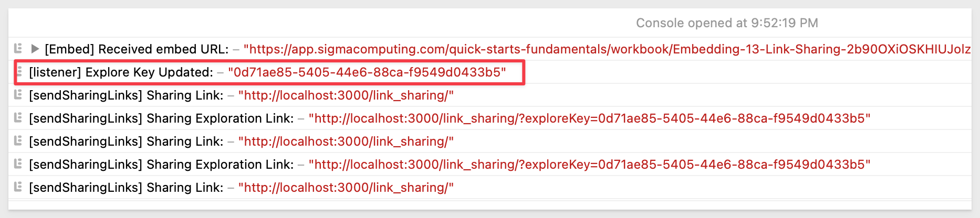Click log icon on second Sharing Exploration Link row
This screenshot has height=218, width=980.
click(x=18, y=164)
